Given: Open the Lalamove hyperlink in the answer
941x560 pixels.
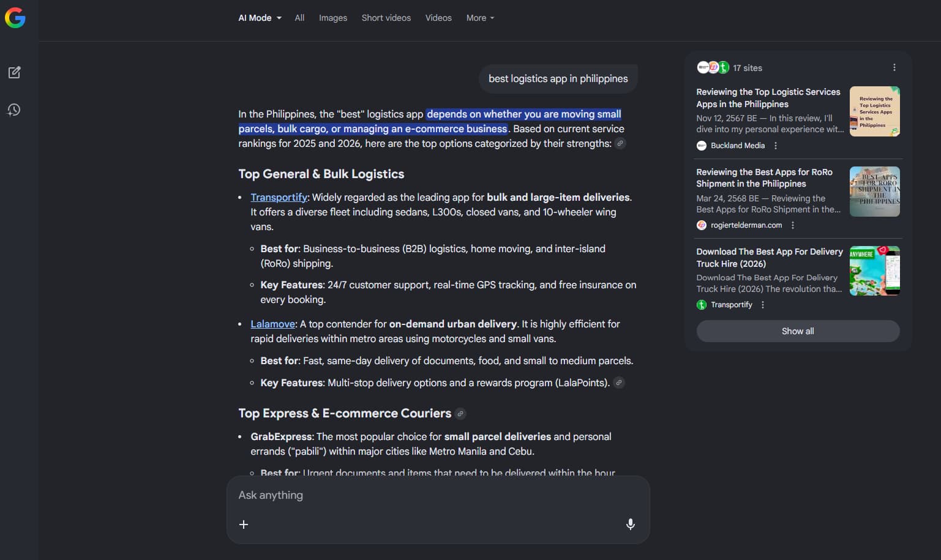Looking at the screenshot, I should (272, 324).
